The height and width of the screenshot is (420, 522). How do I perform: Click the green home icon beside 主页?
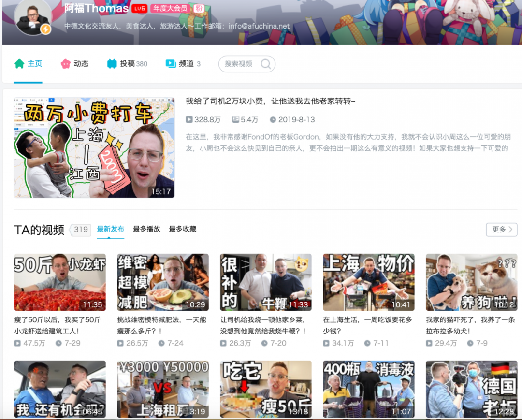click(x=18, y=63)
